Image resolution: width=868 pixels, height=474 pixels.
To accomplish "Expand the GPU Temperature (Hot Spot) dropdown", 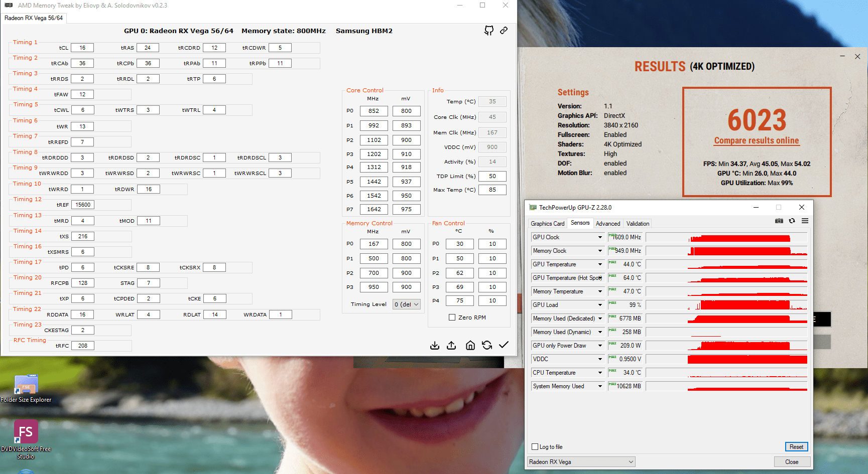I will pos(600,278).
